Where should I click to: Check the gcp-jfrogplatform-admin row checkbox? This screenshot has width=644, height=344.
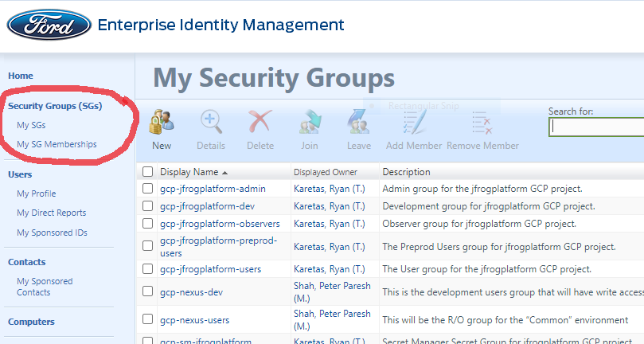tap(147, 189)
